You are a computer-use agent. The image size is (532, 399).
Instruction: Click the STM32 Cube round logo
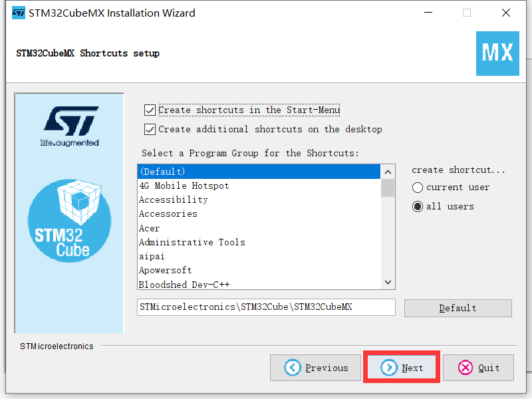tap(69, 221)
